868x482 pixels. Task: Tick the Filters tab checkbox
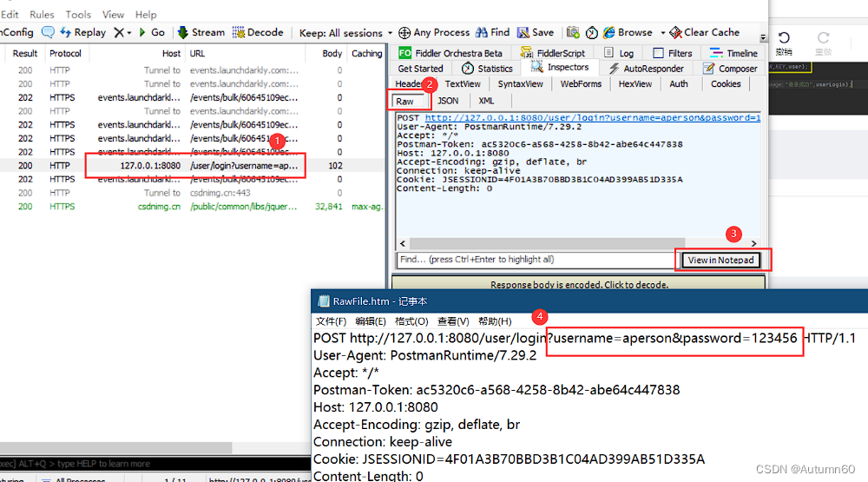pyautogui.click(x=658, y=53)
